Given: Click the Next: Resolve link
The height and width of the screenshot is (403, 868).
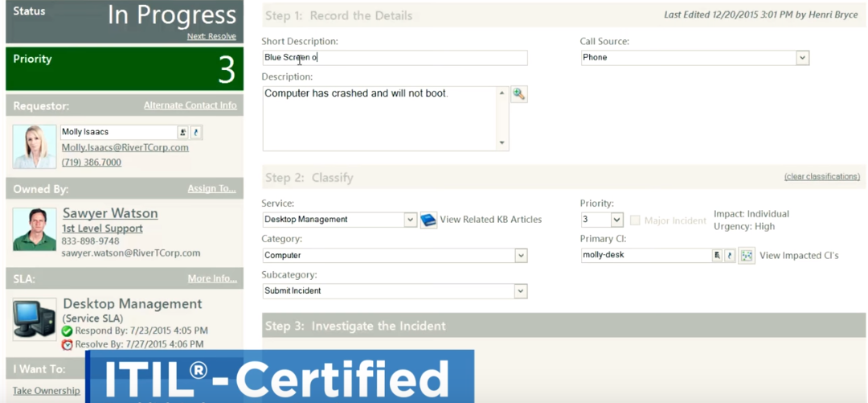Looking at the screenshot, I should point(211,36).
